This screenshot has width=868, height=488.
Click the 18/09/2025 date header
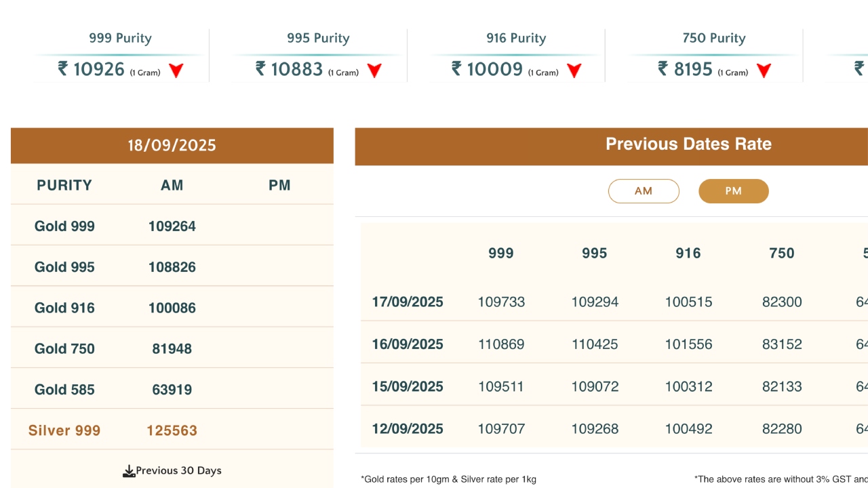(x=172, y=145)
